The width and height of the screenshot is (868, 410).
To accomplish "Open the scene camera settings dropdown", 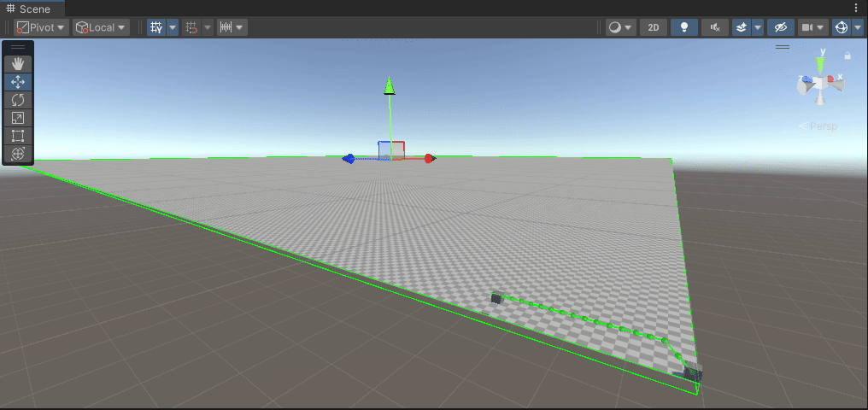I will point(812,27).
